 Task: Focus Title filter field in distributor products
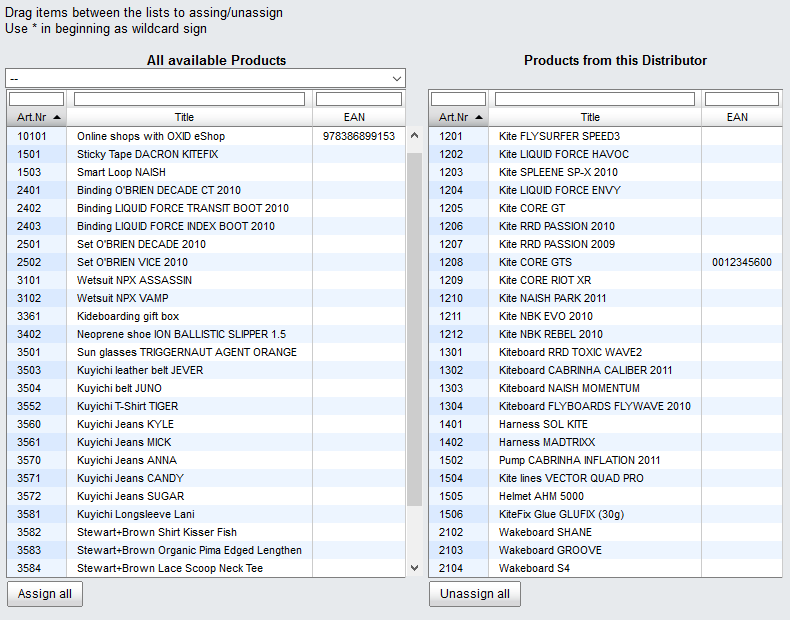coord(595,99)
